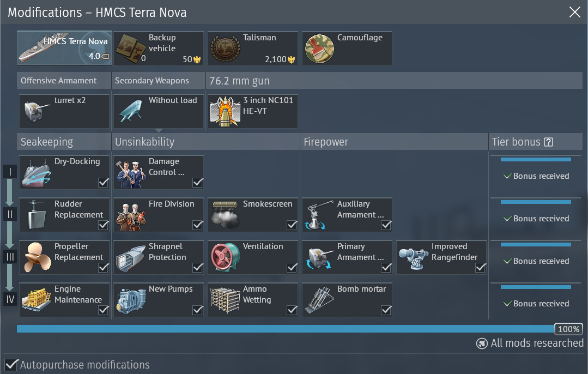Select the Propeller Replacement icon
This screenshot has height=374, width=588.
tap(37, 257)
